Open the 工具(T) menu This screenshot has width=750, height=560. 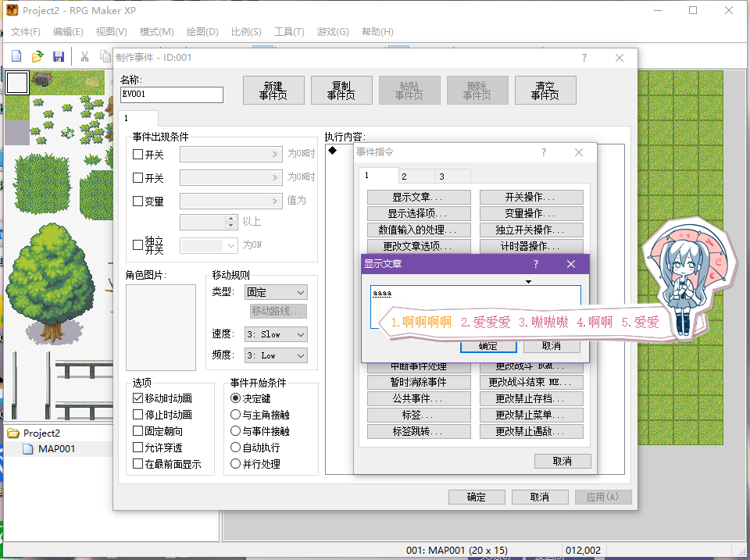(289, 31)
